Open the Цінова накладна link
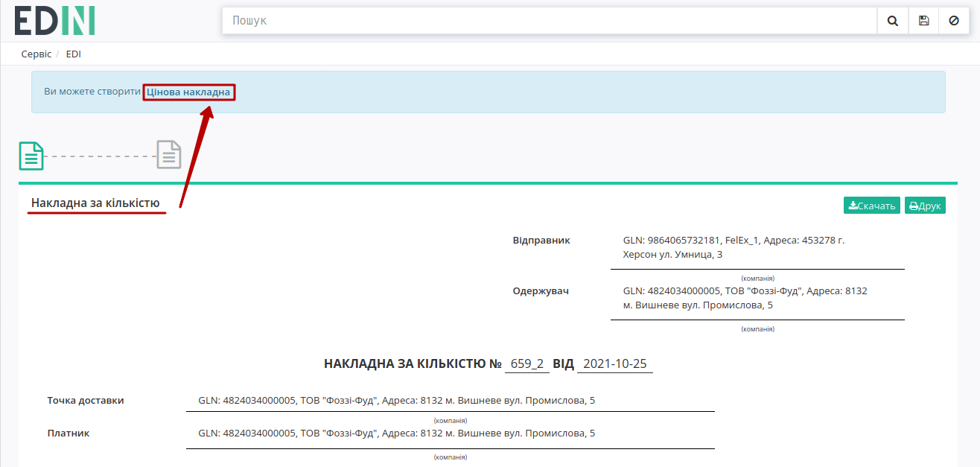 (188, 92)
